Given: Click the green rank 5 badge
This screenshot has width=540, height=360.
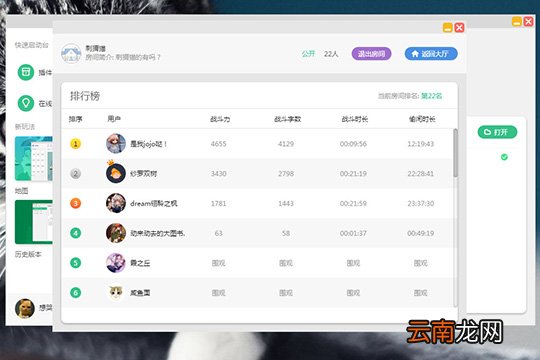Looking at the screenshot, I should 75,263.
